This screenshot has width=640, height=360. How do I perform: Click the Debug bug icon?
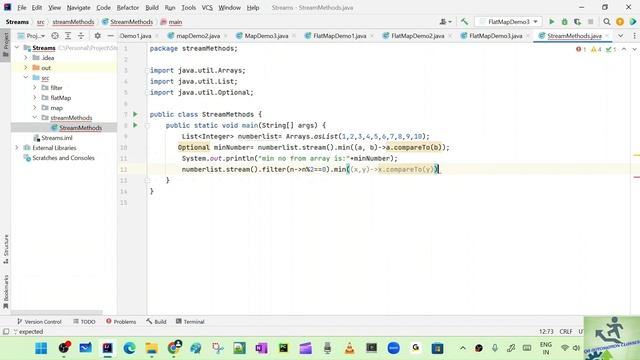pyautogui.click(x=564, y=22)
